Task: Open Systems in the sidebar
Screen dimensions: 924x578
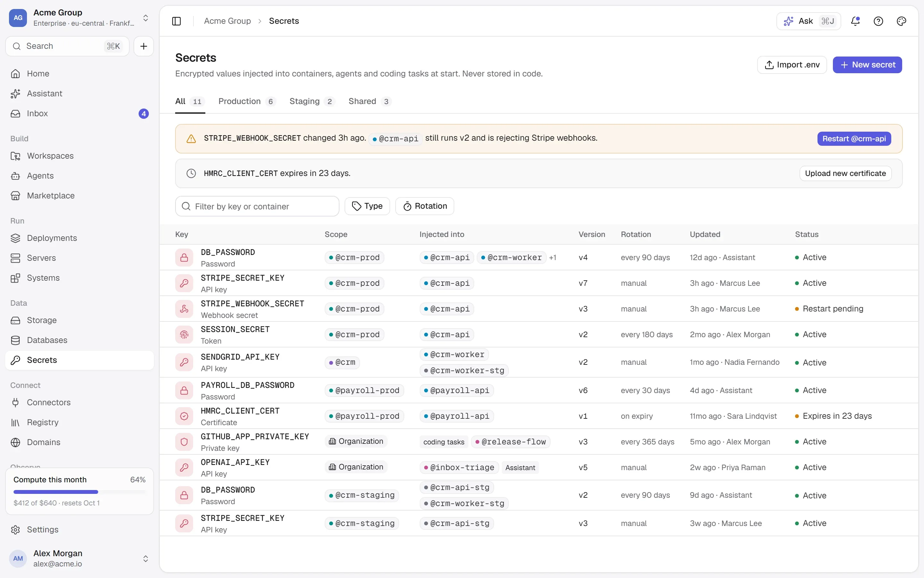Action: point(80,277)
